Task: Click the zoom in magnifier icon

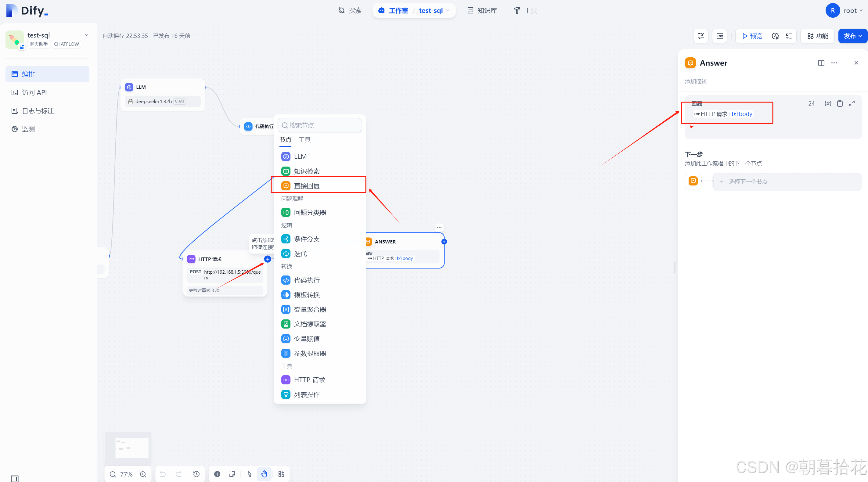Action: [x=143, y=474]
